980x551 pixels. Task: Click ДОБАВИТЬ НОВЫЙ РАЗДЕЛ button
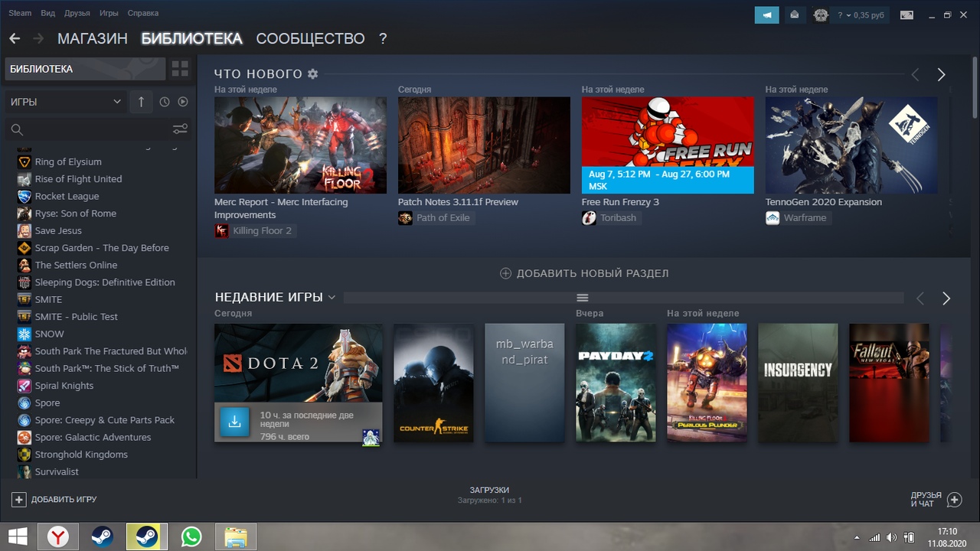(x=584, y=273)
